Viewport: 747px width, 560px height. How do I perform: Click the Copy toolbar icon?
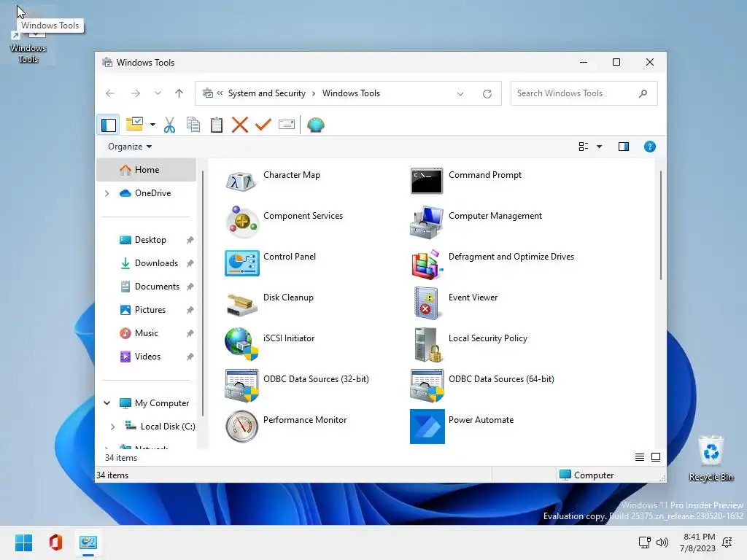193,125
